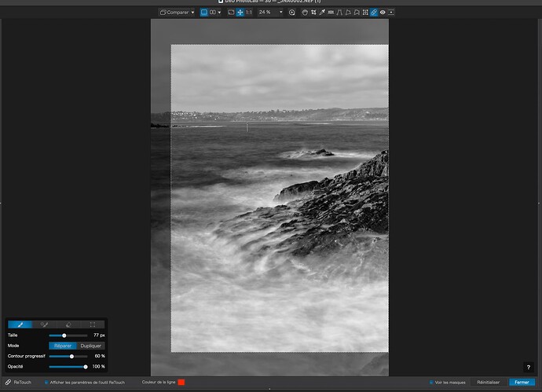This screenshot has height=392, width=542.
Task: Select the Crop tool
Action: tap(313, 13)
